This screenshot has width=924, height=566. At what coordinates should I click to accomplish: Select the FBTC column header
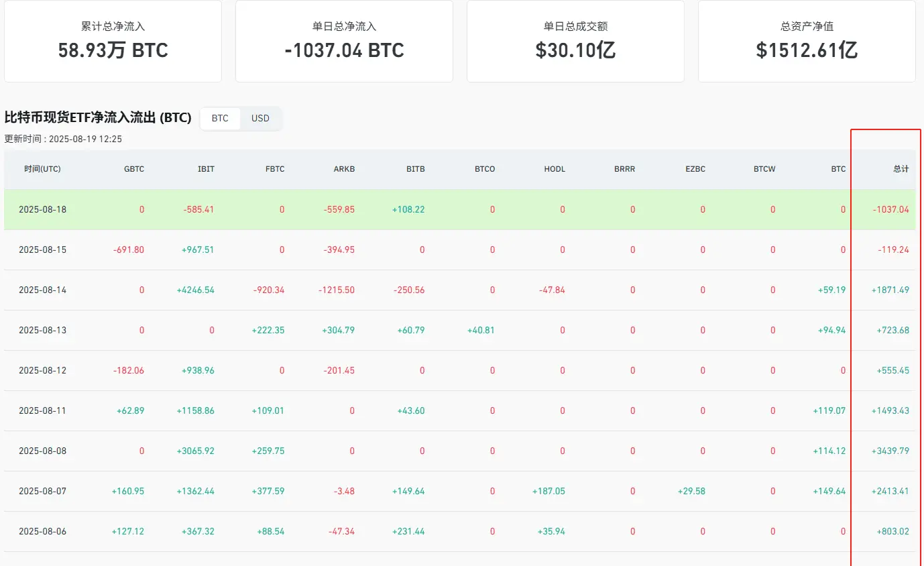click(x=275, y=169)
